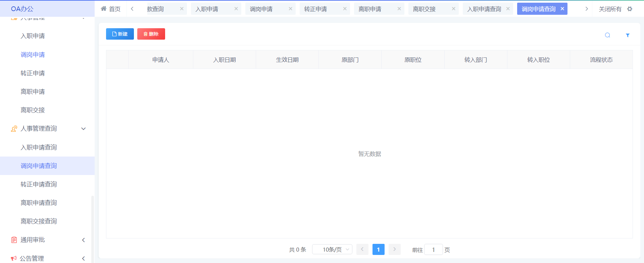This screenshot has width=644, height=263.
Task: Expand the 公告管理 menu section
Action: click(84, 258)
